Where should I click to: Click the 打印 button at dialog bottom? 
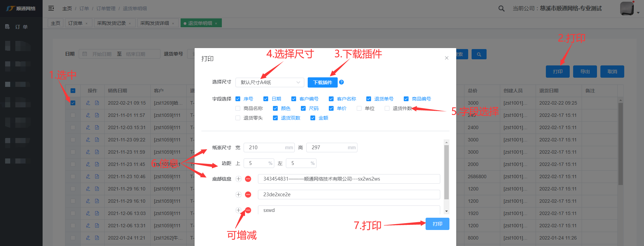click(437, 224)
